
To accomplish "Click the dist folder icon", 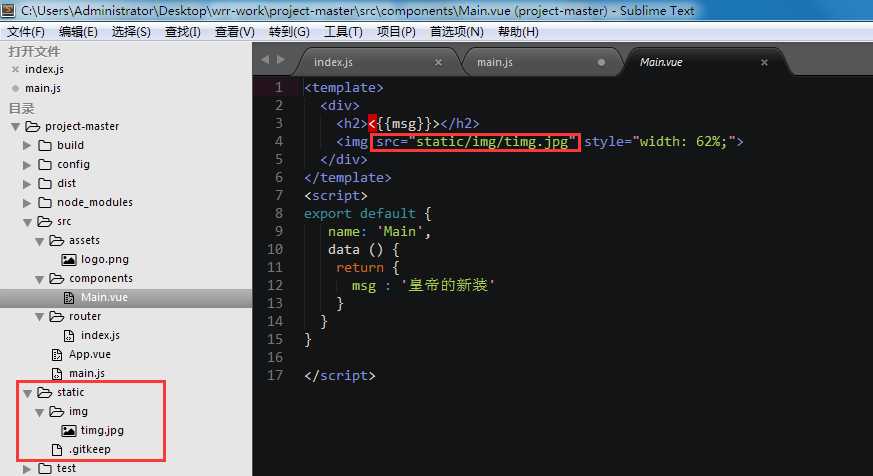I will click(45, 184).
